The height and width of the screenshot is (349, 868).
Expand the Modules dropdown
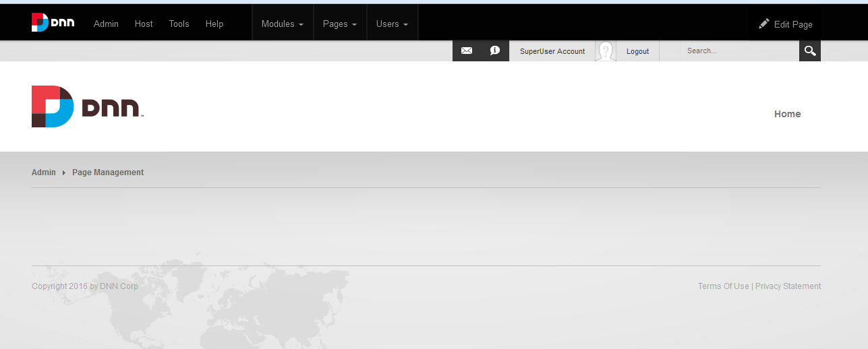(x=283, y=24)
